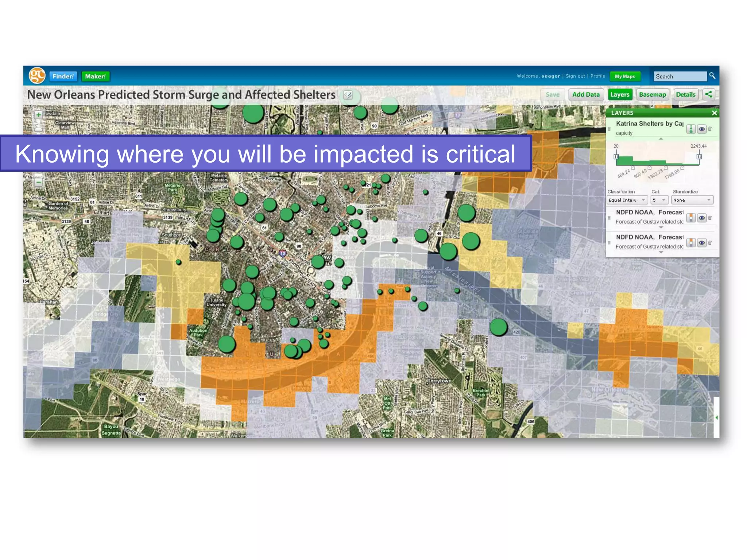Click the histogram minimum handle at 20
This screenshot has height=560, width=747.
(x=616, y=157)
